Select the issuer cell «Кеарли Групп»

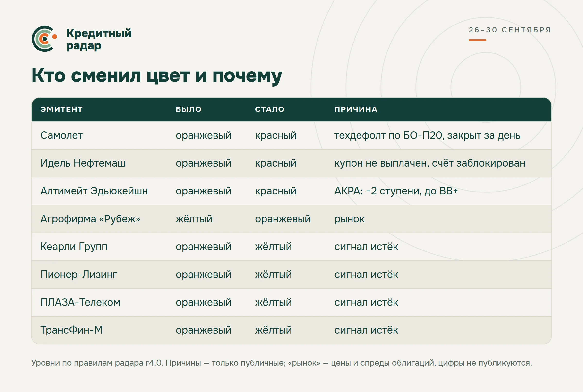74,247
